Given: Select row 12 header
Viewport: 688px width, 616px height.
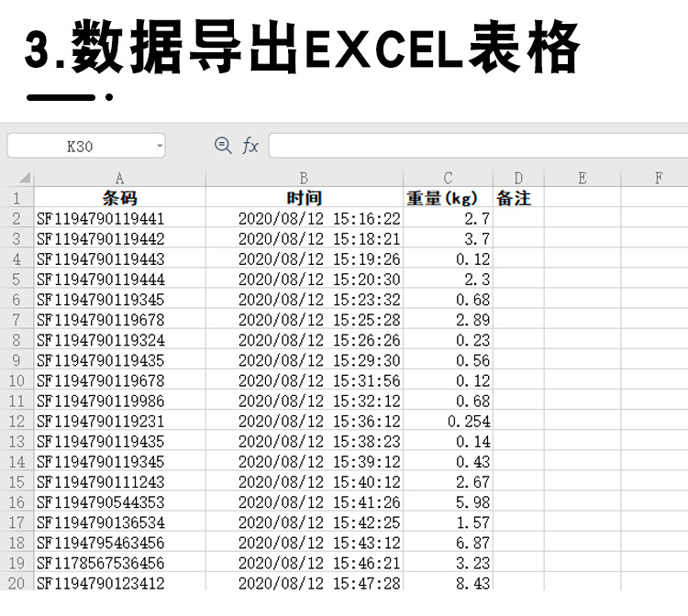Looking at the screenshot, I should pos(17,421).
